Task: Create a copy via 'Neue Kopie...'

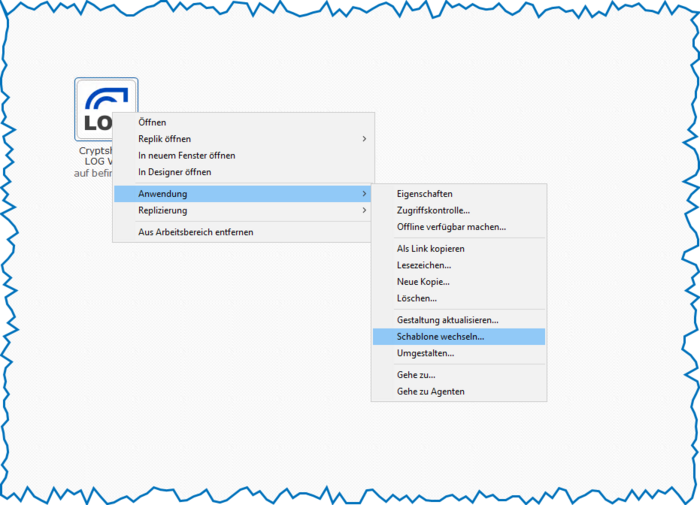Action: click(423, 282)
